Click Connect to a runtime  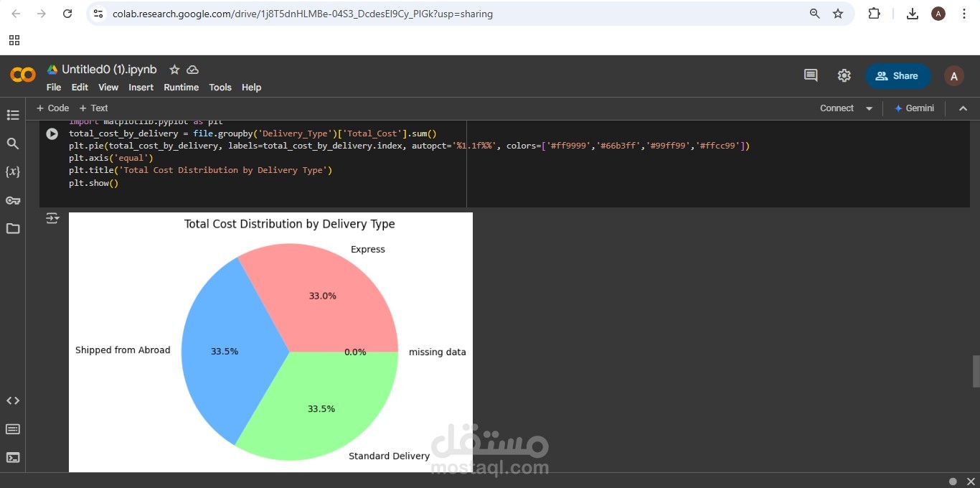[837, 108]
